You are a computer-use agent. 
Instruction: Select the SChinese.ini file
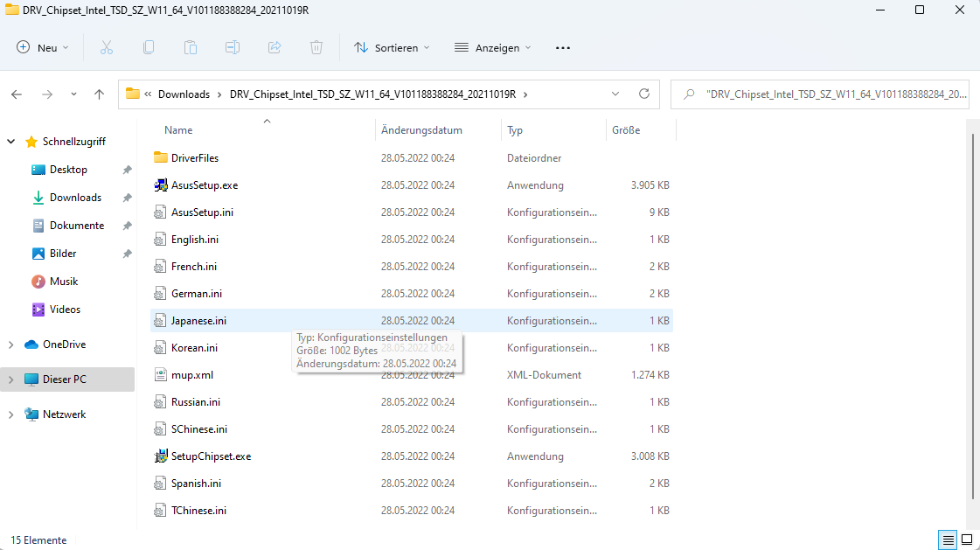[198, 429]
